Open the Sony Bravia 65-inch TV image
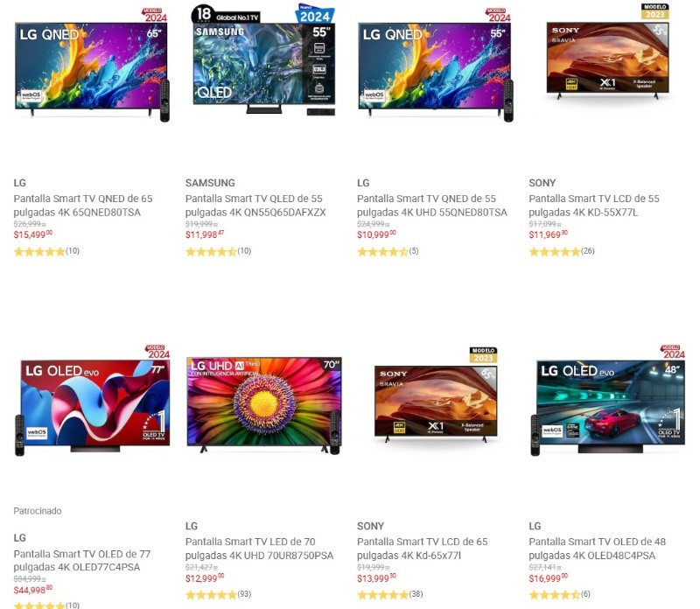The width and height of the screenshot is (700, 609). pyautogui.click(x=436, y=395)
